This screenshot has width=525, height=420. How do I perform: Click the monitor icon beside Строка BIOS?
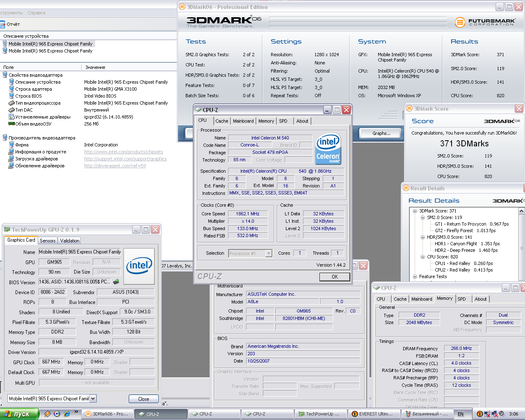11,96
